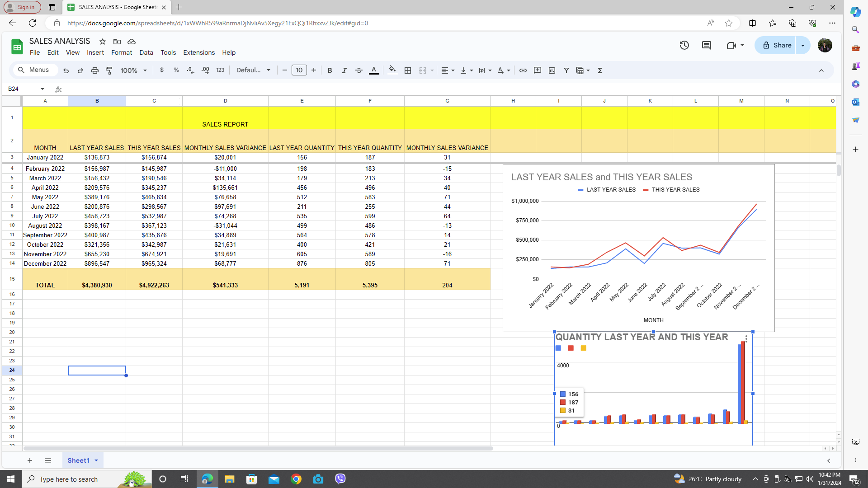The height and width of the screenshot is (488, 868).
Task: Open the Format menu
Action: pyautogui.click(x=122, y=52)
